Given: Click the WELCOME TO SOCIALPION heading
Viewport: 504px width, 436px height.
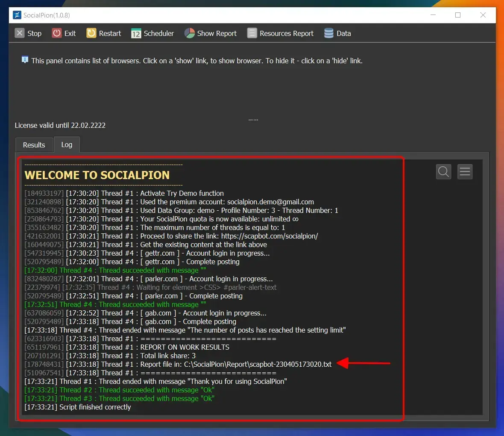Looking at the screenshot, I should [x=97, y=175].
